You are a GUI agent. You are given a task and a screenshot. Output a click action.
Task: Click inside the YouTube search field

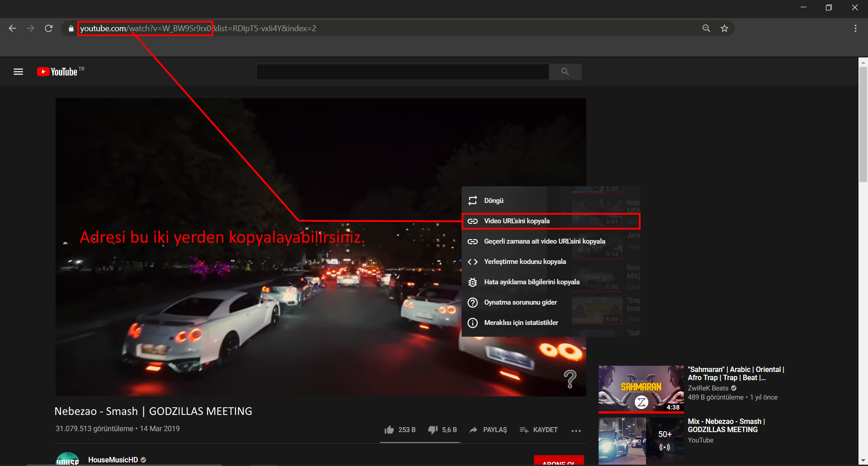(x=402, y=71)
